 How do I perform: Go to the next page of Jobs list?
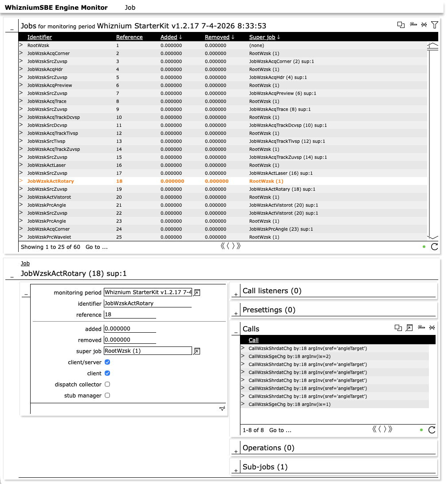point(233,246)
